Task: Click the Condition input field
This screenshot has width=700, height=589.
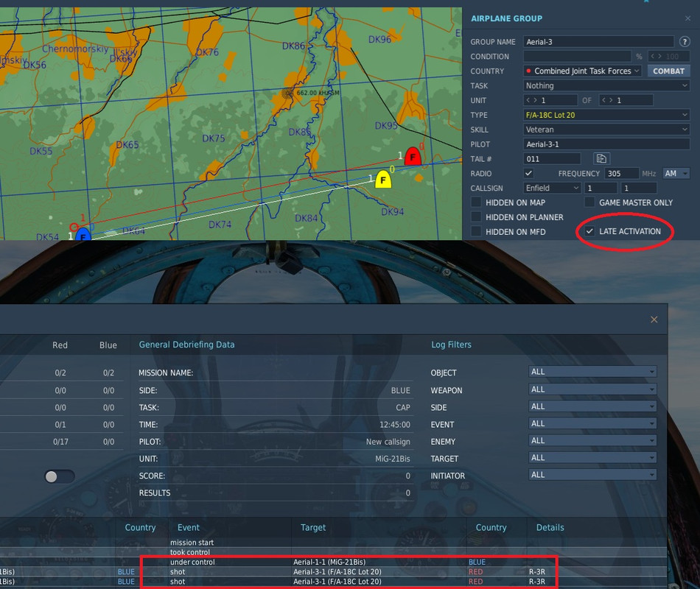Action: click(x=577, y=56)
